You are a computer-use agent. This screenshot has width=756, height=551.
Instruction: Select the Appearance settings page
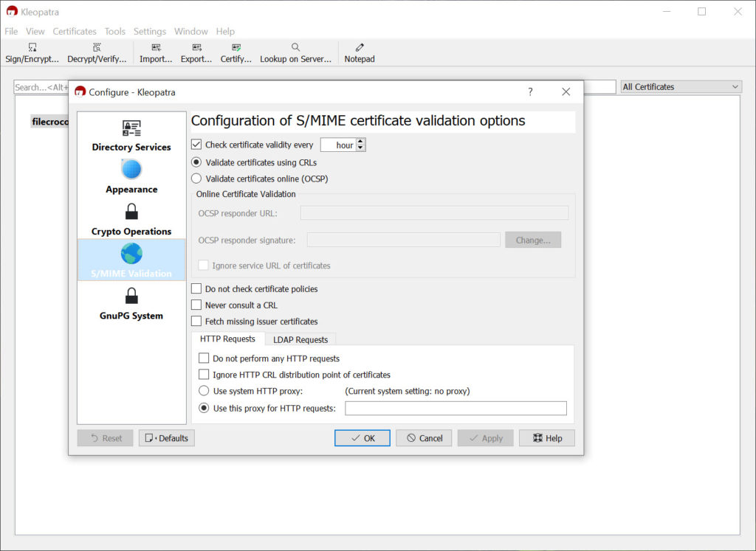tap(131, 176)
